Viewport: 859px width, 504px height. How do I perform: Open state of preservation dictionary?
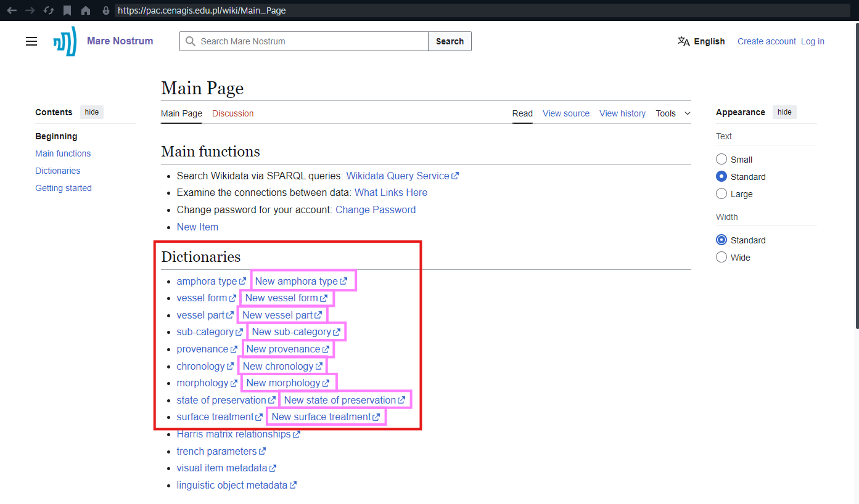tap(226, 400)
